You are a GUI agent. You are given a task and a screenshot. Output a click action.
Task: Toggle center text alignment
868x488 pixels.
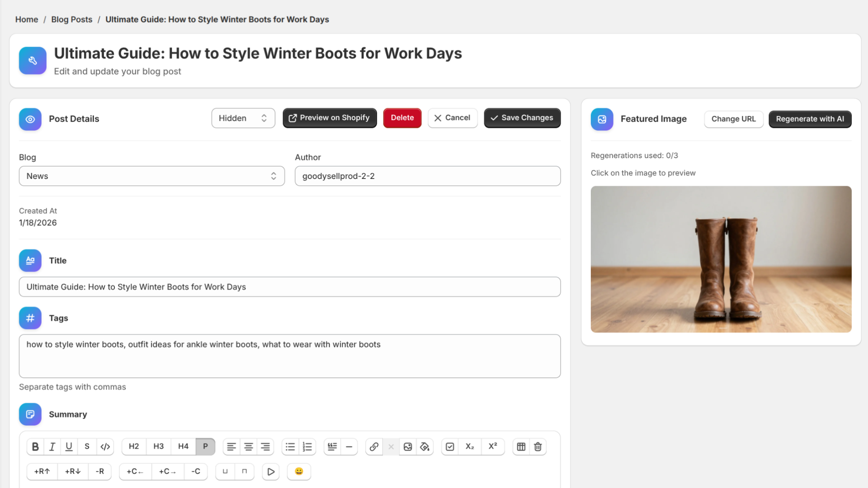coord(248,446)
